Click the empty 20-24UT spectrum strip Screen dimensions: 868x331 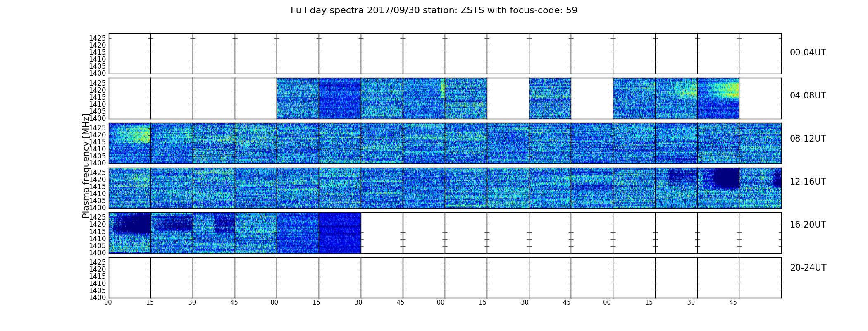tap(445, 278)
